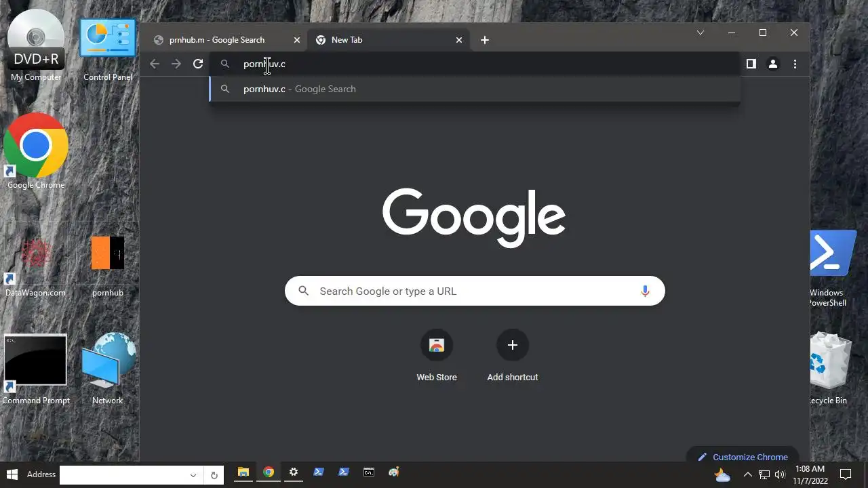This screenshot has height=488, width=868.
Task: Expand the taskbar Address dropdown arrow
Action: point(193,475)
